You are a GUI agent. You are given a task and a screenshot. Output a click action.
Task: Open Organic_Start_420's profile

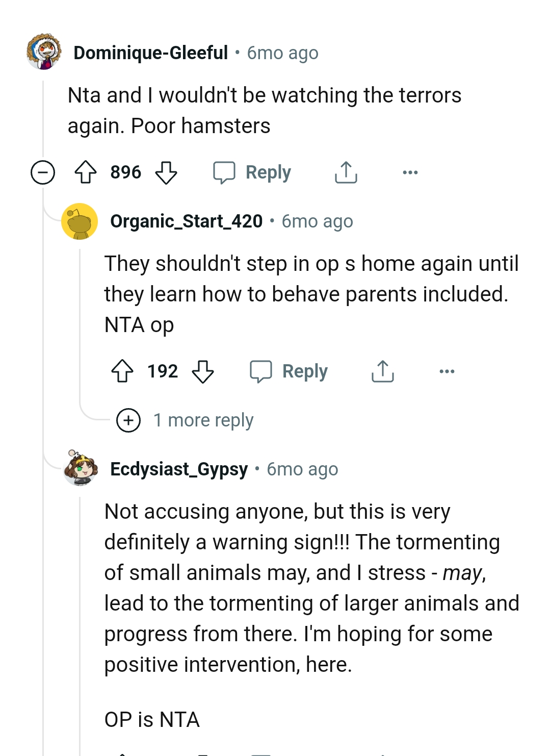click(x=187, y=221)
